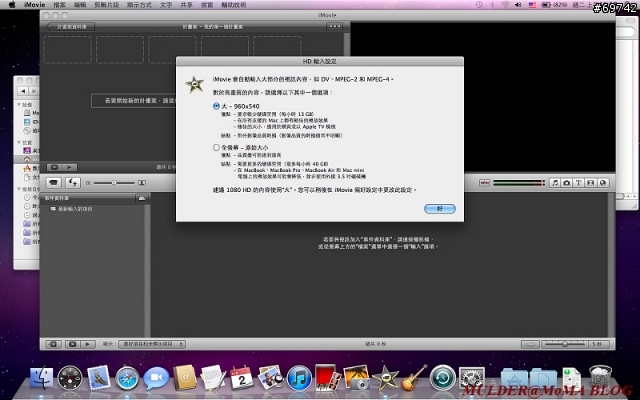
Task: Click Finder window forward arrow button
Action: click(34, 91)
